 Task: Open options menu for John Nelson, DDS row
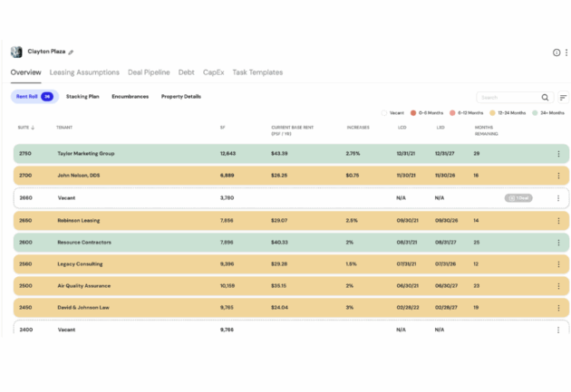click(x=558, y=176)
